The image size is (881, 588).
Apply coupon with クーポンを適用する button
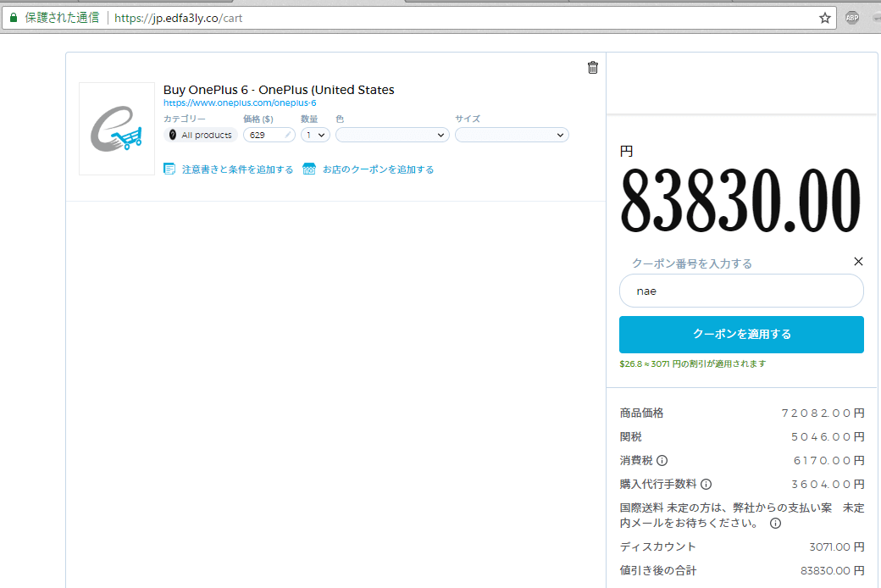pos(741,335)
